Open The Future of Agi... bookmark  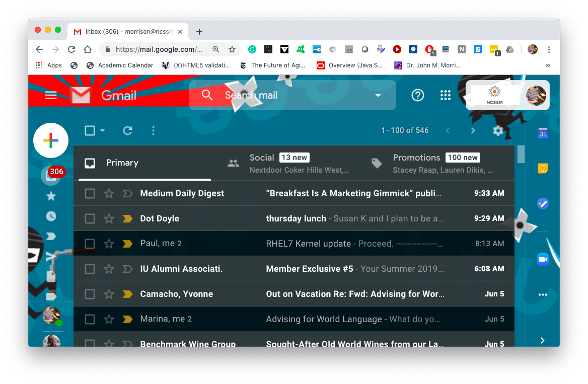[273, 65]
